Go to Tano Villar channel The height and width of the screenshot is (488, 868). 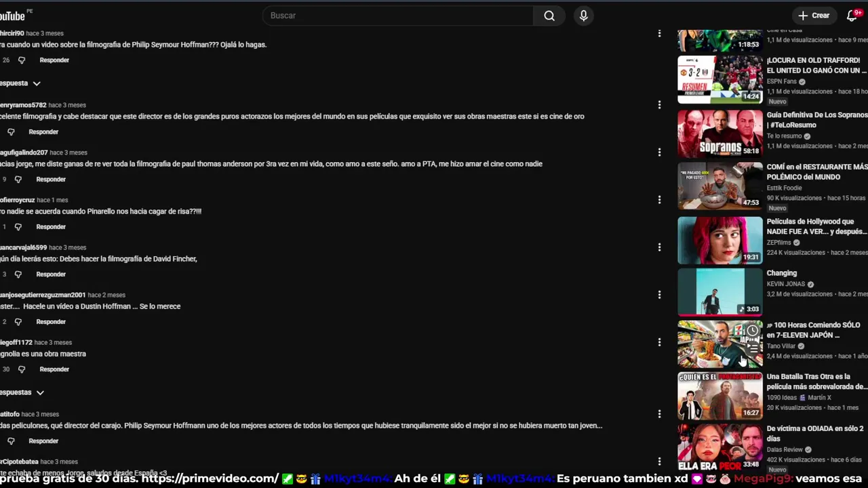point(781,346)
